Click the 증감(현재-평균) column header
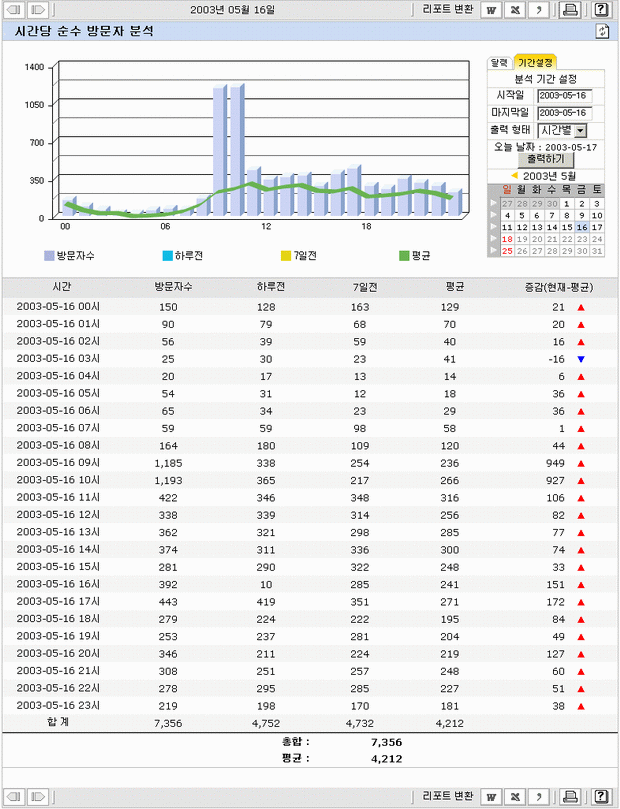The height and width of the screenshot is (809, 620). pyautogui.click(x=559, y=287)
